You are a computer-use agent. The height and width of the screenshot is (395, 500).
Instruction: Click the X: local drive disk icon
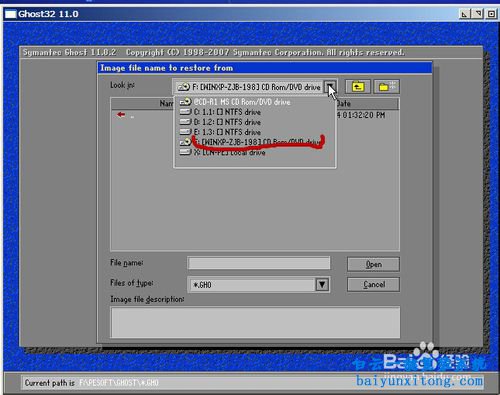click(x=185, y=152)
